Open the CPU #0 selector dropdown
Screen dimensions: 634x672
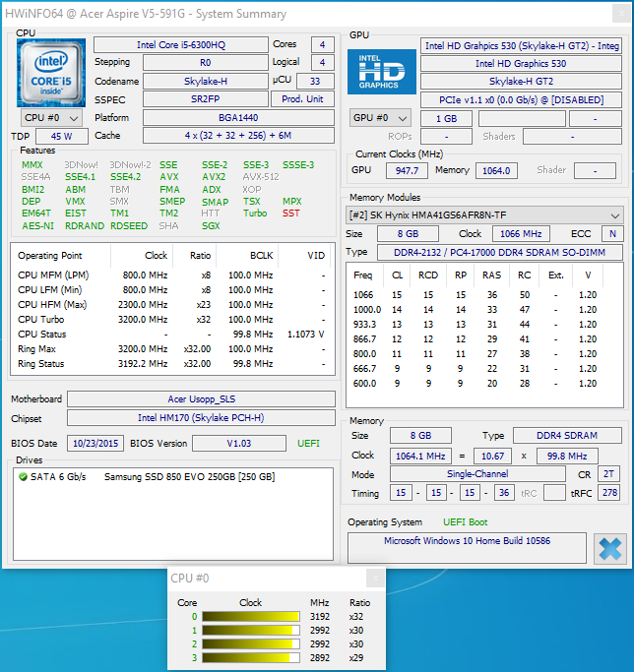pyautogui.click(x=50, y=118)
